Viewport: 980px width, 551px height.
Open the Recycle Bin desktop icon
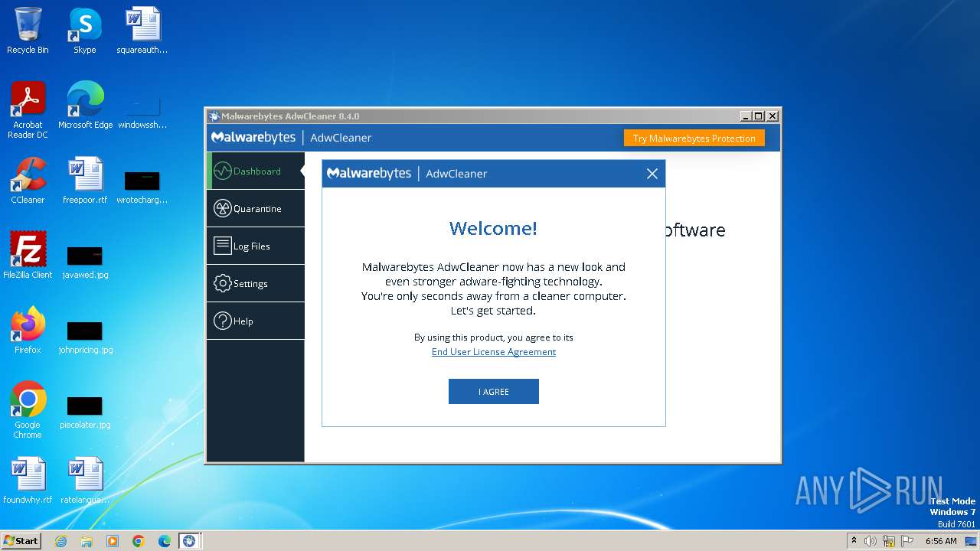28,31
